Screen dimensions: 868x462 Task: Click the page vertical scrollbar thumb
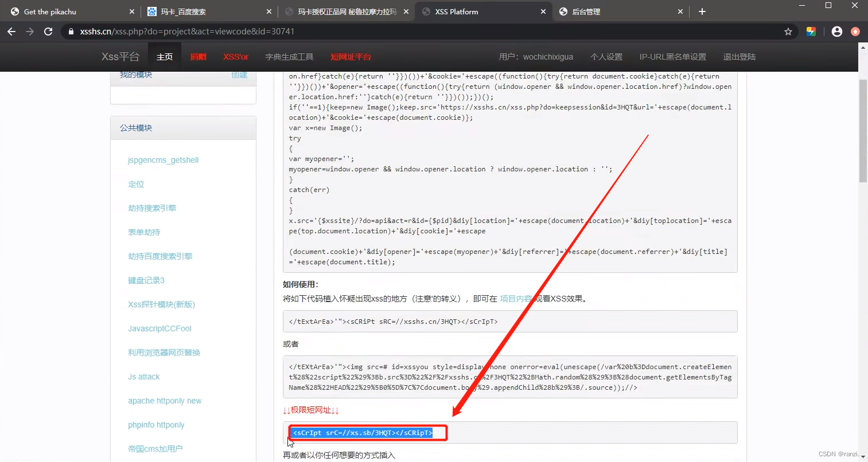[x=863, y=131]
